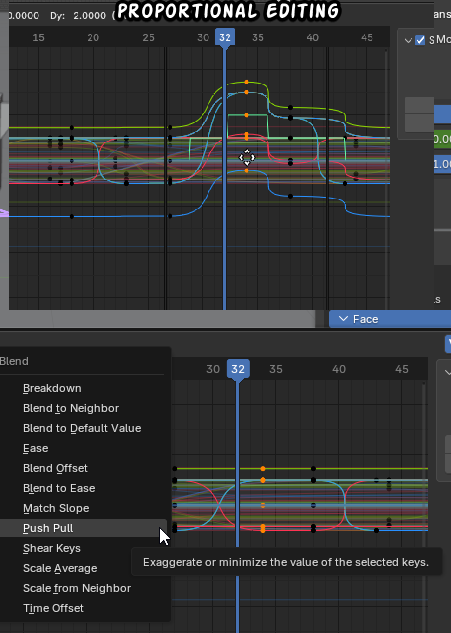Select orange keyframe on lowest blue curve
451x633 pixels.
247,171
